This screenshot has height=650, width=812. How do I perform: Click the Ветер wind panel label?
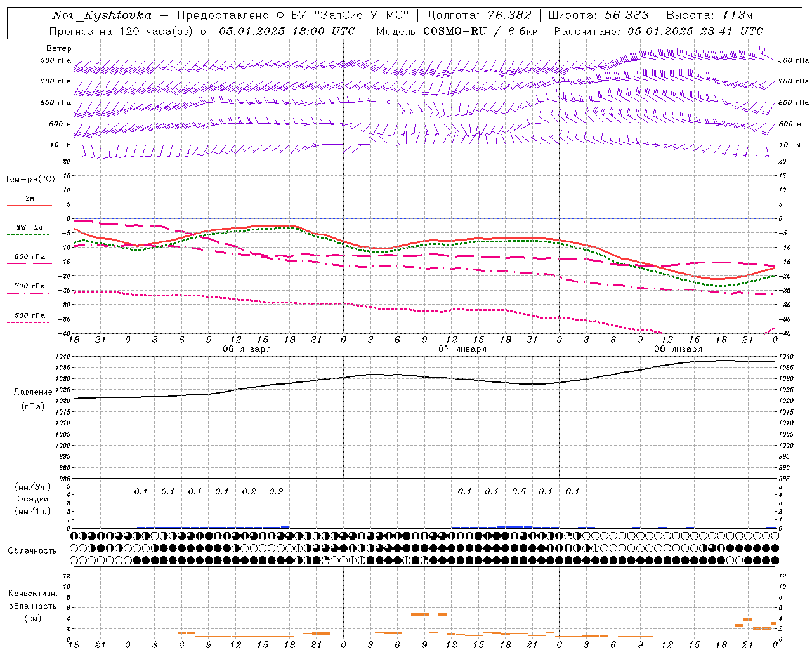[x=59, y=48]
